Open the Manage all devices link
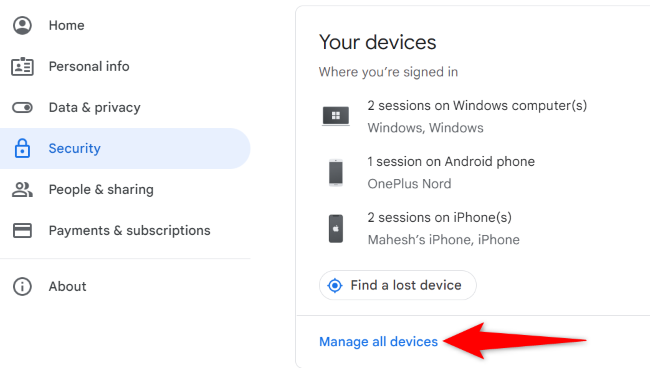 click(378, 341)
